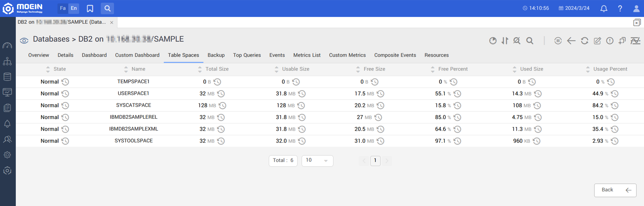Image resolution: width=644 pixels, height=206 pixels.
Task: Open the topology sidebar icon
Action: (x=7, y=61)
